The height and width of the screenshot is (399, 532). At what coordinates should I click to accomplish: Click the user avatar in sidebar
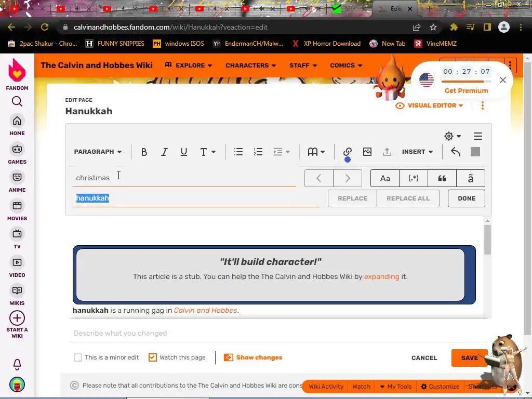(x=17, y=385)
